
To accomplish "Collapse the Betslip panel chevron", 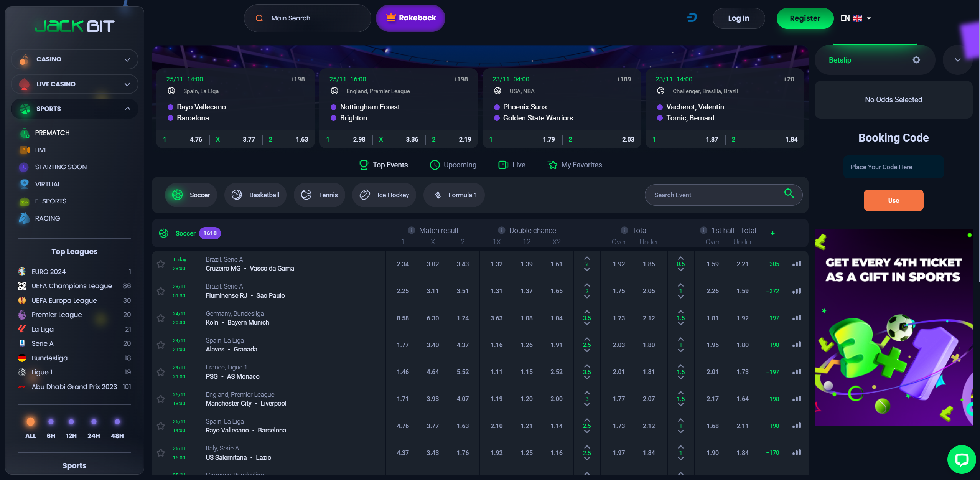I will 957,60.
